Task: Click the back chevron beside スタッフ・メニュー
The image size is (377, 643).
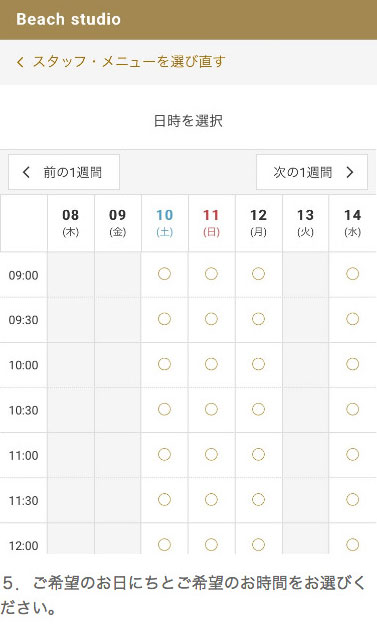Action: tap(20, 62)
